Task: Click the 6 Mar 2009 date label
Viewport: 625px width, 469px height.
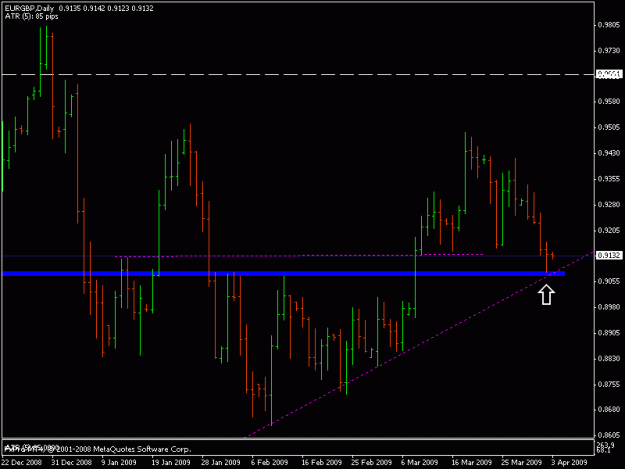Action: pyautogui.click(x=419, y=462)
